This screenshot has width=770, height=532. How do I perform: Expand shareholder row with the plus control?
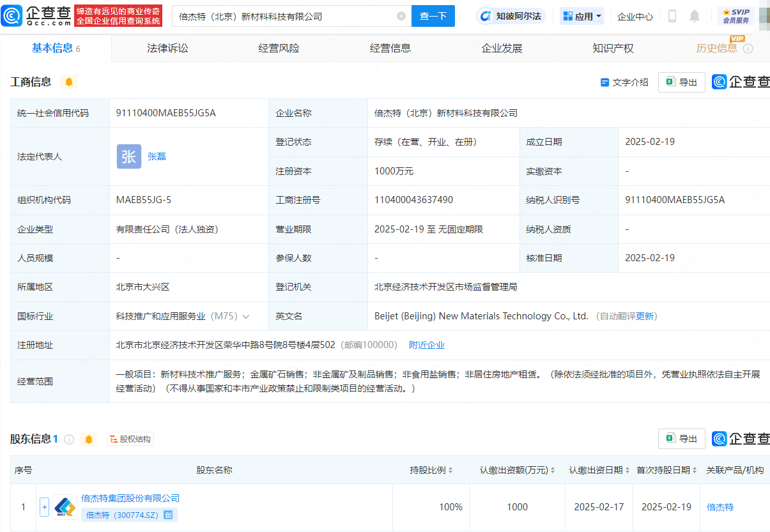(44, 506)
